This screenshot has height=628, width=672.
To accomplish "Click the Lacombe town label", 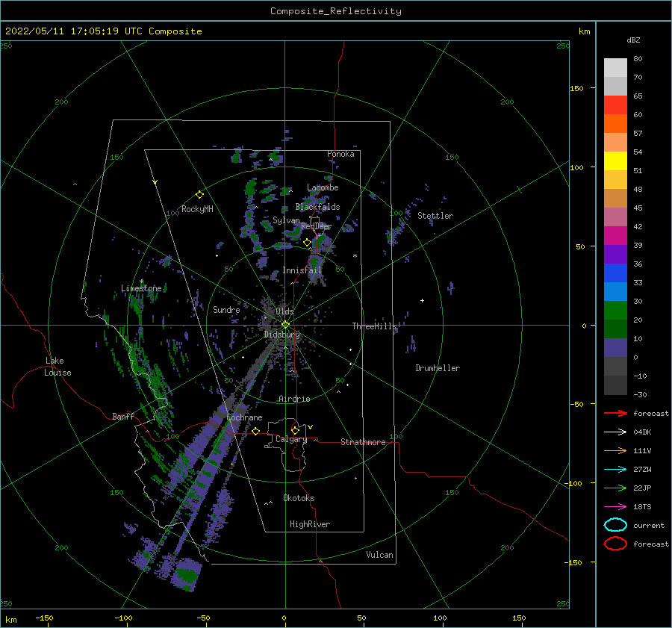I will tap(323, 187).
